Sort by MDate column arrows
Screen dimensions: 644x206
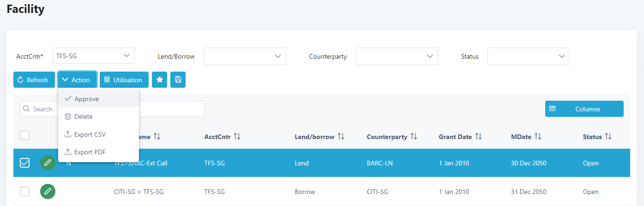[538, 137]
